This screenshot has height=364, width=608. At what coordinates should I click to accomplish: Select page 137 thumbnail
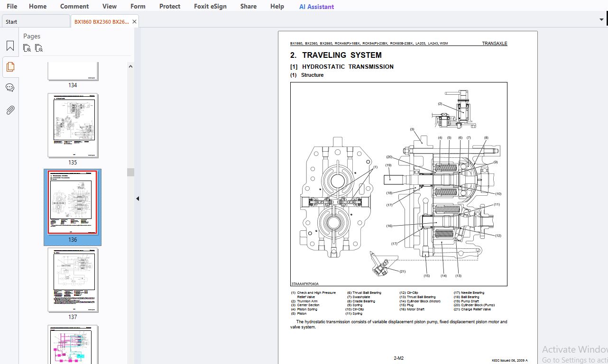point(73,280)
